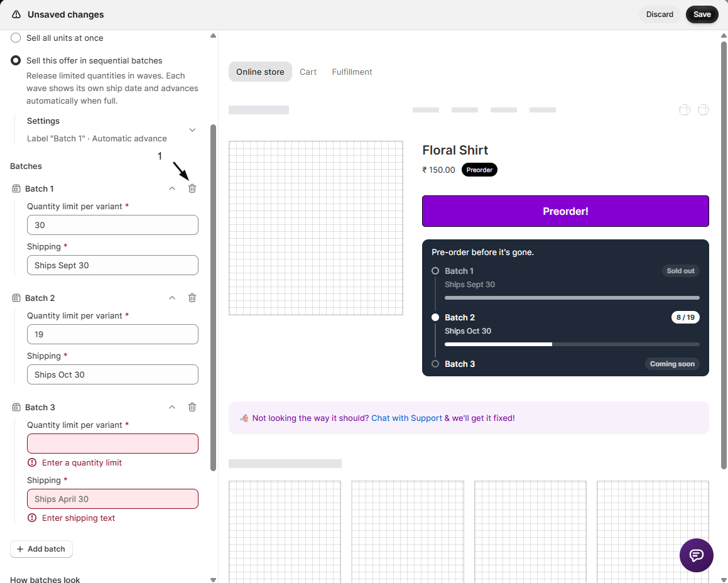Select Sell this offer in sequential batches

[16, 60]
